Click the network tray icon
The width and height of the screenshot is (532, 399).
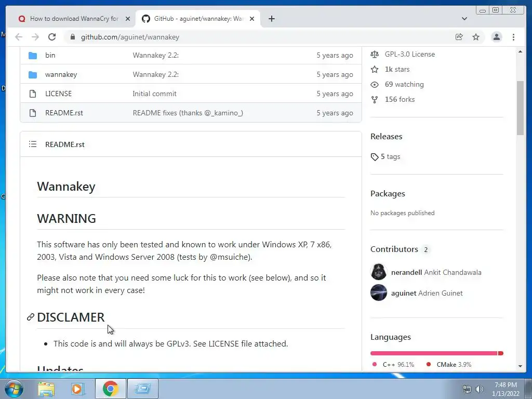467,389
